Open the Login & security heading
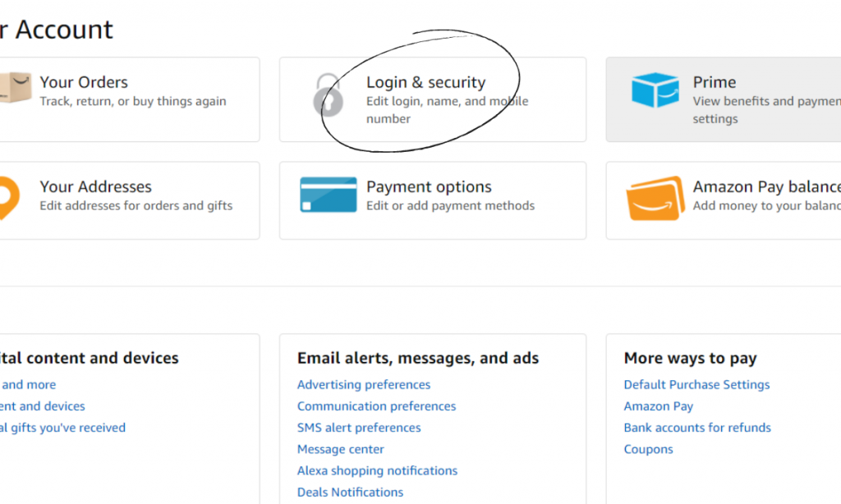Screen dimensions: 841x504 pos(425,82)
